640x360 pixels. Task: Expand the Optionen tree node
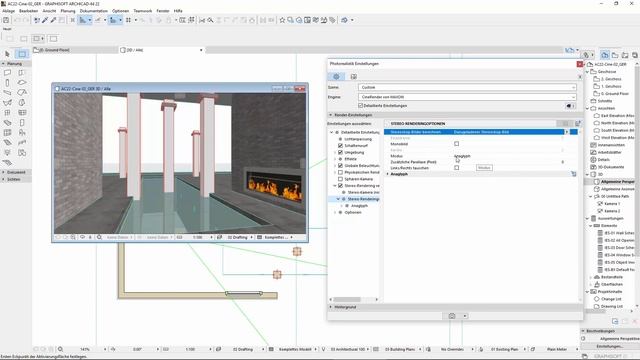[x=336, y=213]
